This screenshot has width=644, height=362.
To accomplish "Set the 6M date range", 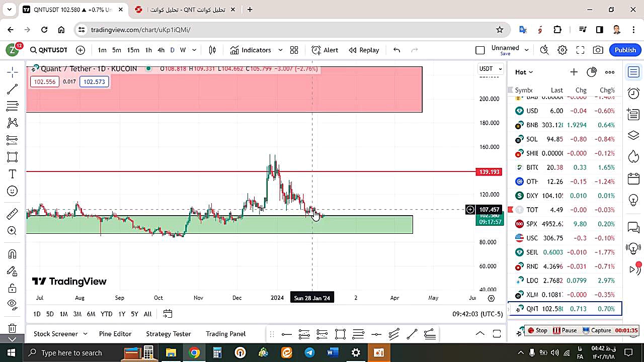I will (91, 314).
